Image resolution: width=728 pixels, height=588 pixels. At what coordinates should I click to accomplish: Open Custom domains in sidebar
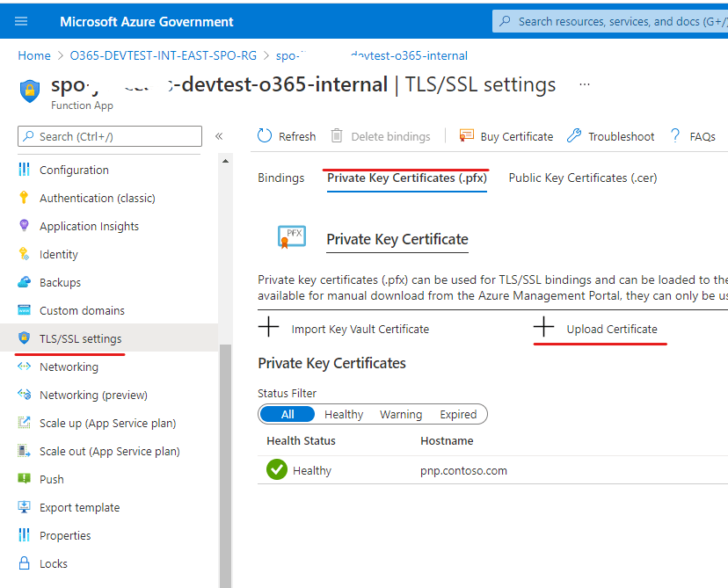pos(82,310)
